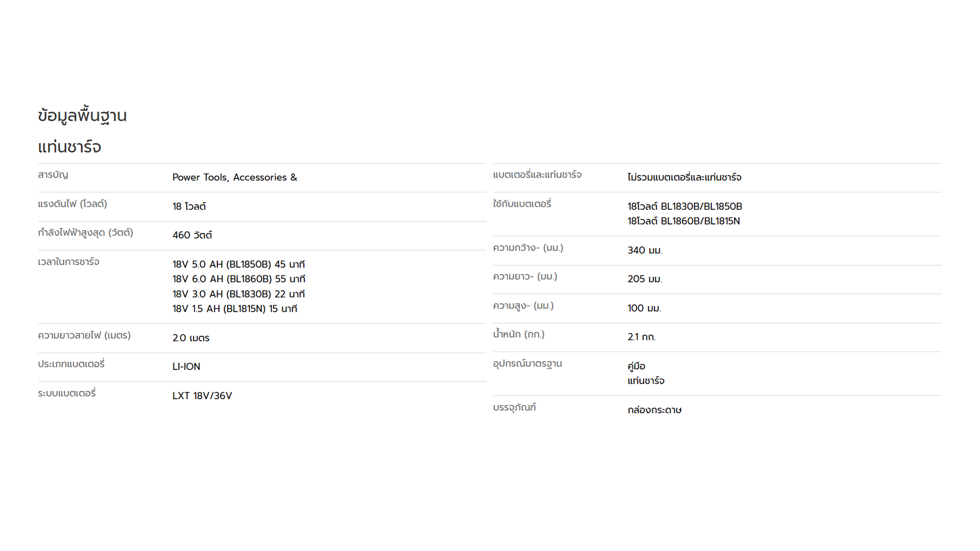Click the 460 วัตต์ power value
This screenshot has height=551, width=980.
(x=192, y=235)
